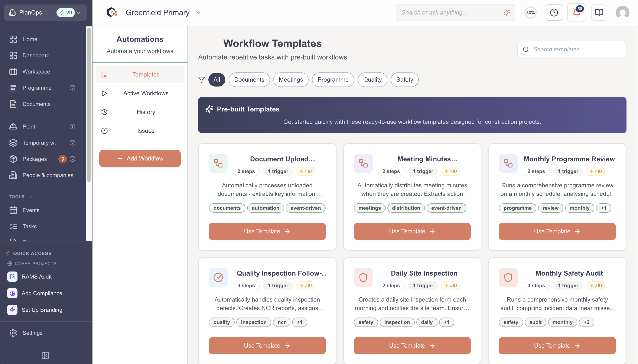
Task: Click the ncr tag
Action: 282,322
